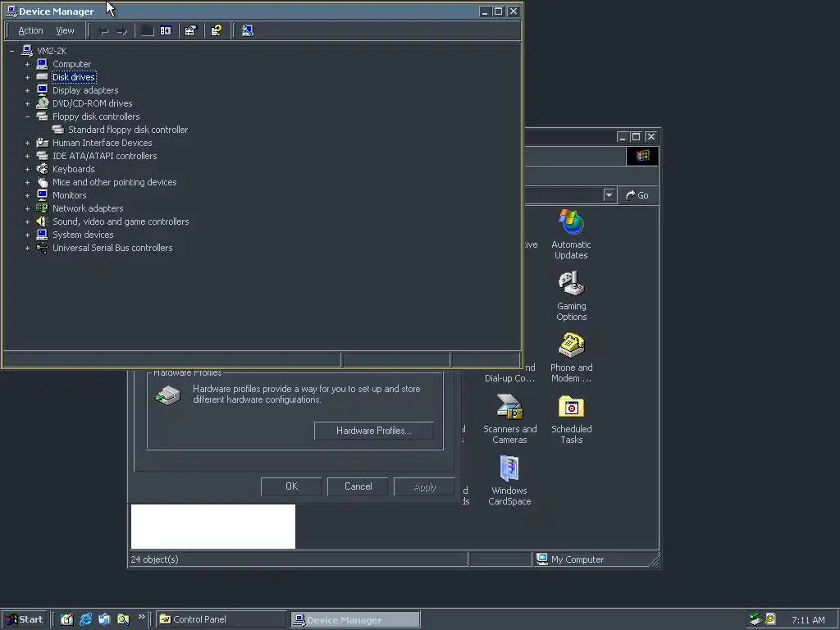840x630 pixels.
Task: Expand the Human Interface Devices node
Action: [x=27, y=143]
